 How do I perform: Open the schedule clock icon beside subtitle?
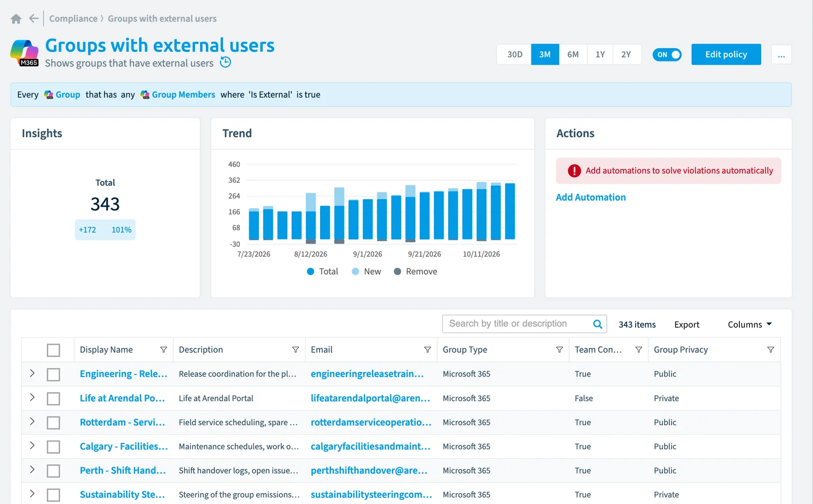pos(226,62)
